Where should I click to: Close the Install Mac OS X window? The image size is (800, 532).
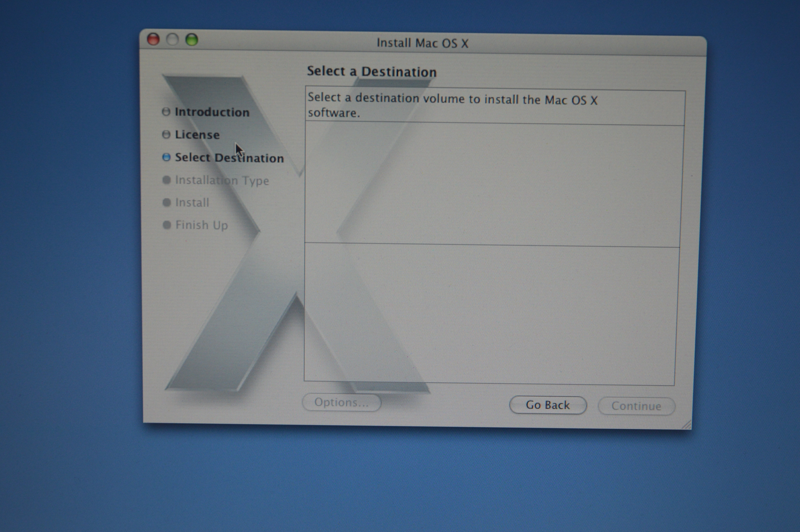(x=153, y=39)
